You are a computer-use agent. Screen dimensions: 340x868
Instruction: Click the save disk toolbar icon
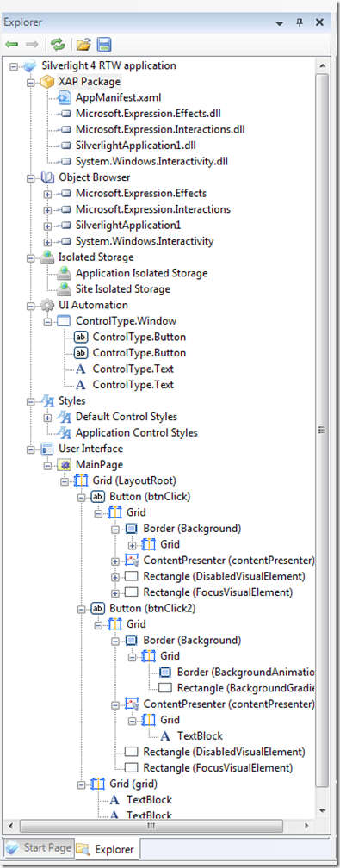103,44
